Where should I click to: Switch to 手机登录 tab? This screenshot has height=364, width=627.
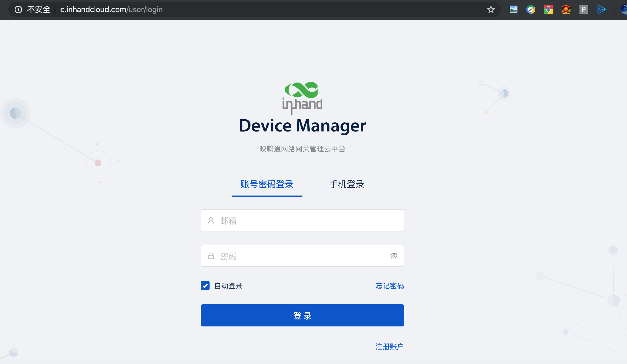[346, 184]
